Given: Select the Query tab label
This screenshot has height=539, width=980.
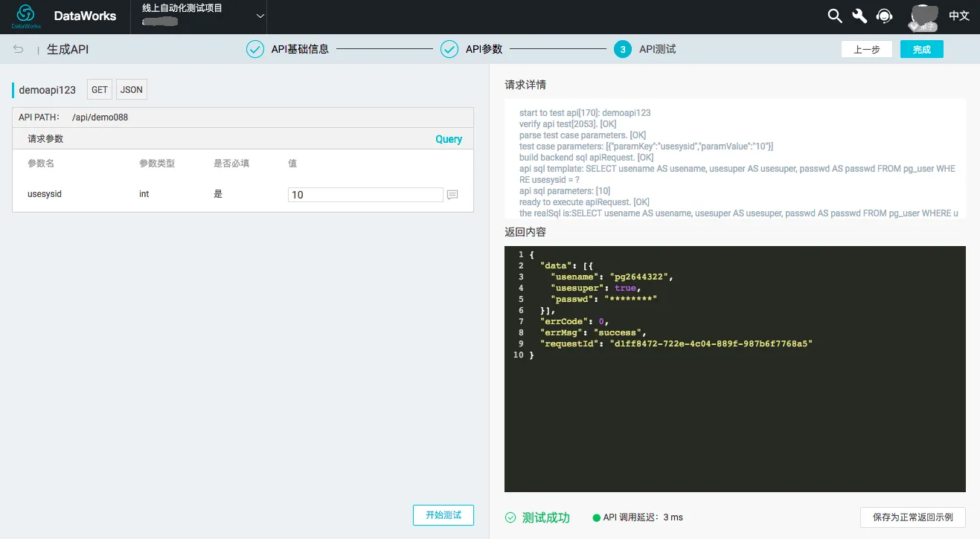Looking at the screenshot, I should click(449, 139).
